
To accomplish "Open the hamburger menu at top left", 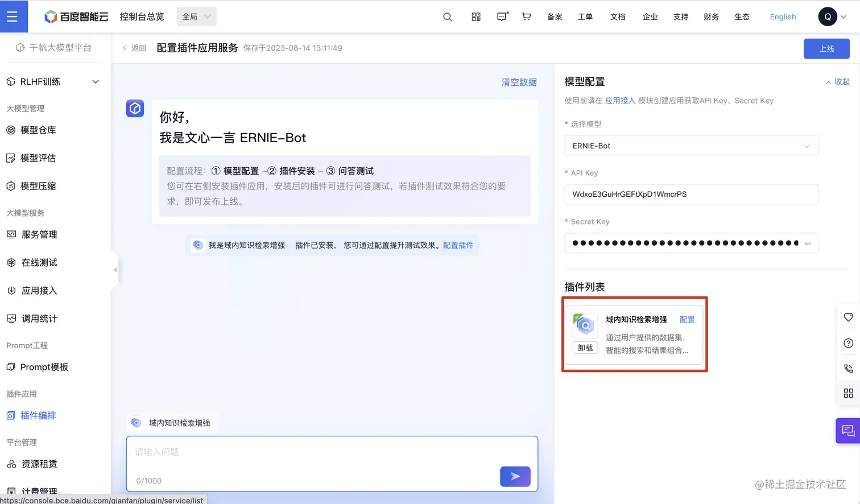I will coord(13,16).
